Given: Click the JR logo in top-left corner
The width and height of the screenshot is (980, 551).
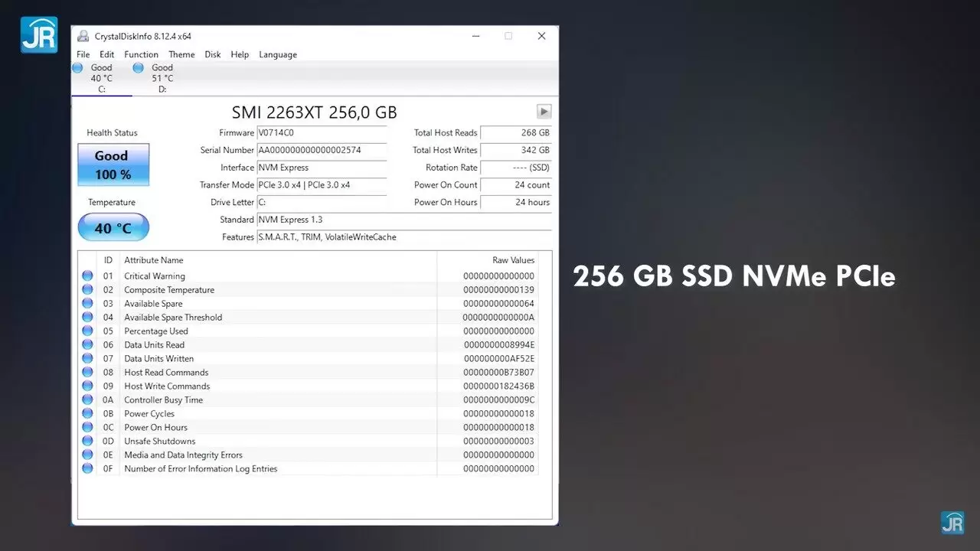Looking at the screenshot, I should pyautogui.click(x=39, y=34).
